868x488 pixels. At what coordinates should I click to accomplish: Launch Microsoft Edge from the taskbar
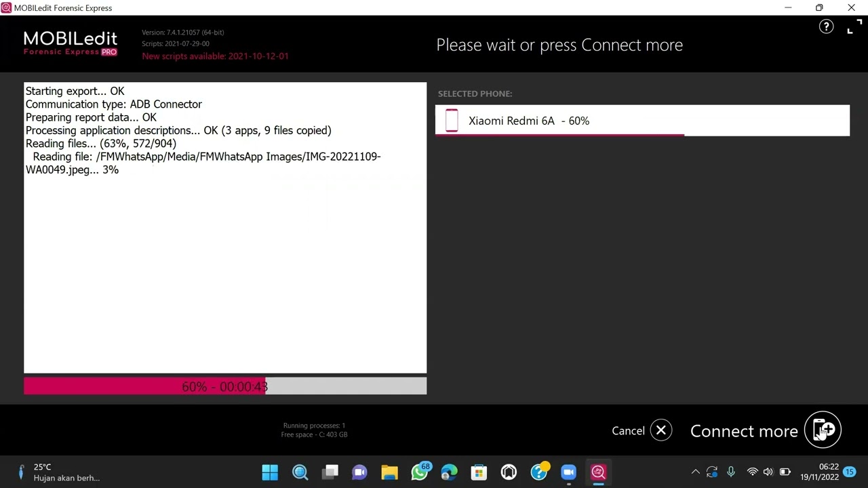coord(449,472)
